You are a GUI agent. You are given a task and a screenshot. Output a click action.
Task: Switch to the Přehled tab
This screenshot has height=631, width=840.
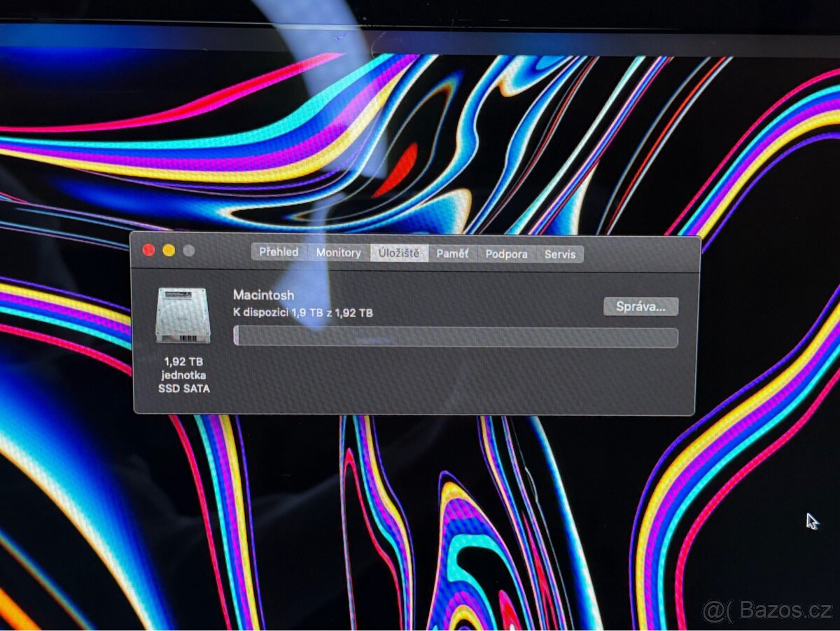(279, 252)
